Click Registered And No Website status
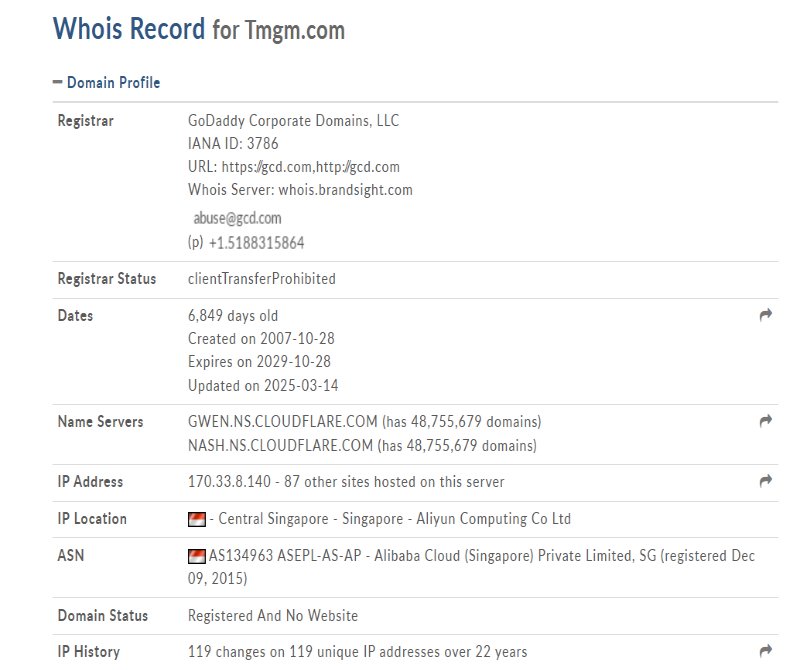The height and width of the screenshot is (670, 800). (273, 615)
